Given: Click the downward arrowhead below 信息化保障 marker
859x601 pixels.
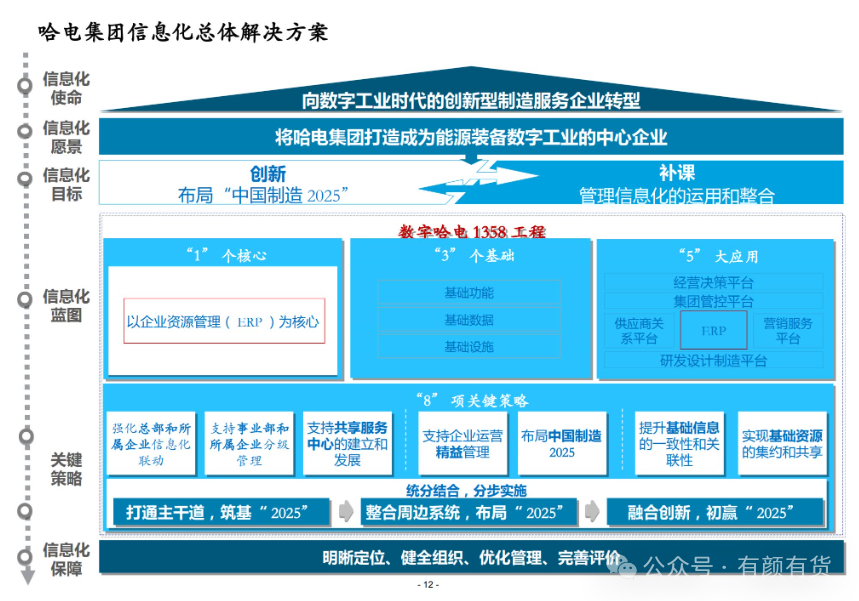Looking at the screenshot, I should click(27, 576).
